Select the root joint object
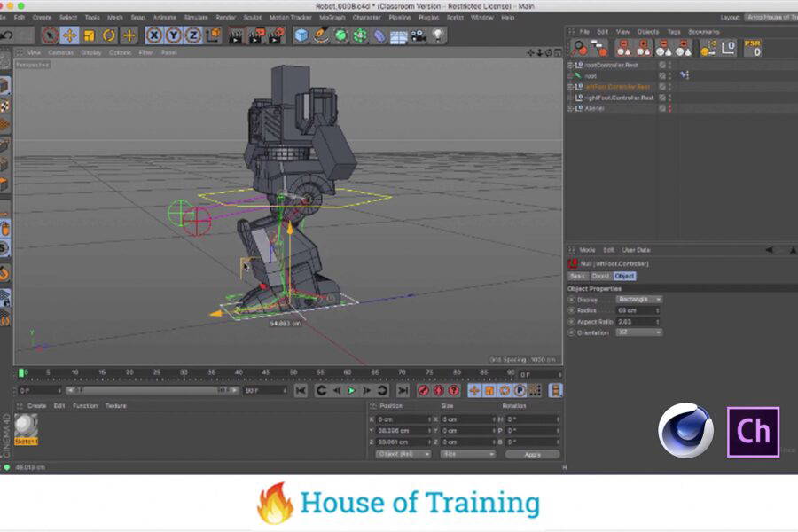Viewport: 798px width, 532px height. pos(591,76)
